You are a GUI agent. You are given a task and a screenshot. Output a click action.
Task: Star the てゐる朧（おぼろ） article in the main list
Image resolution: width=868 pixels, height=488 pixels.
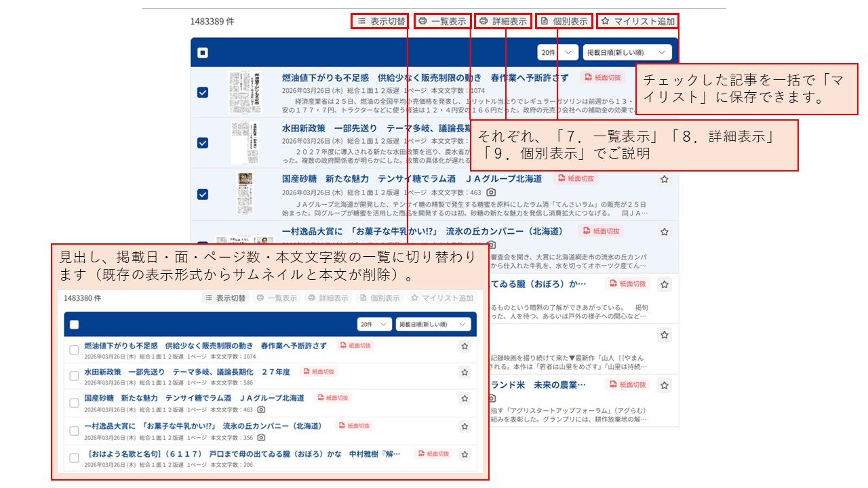pos(665,284)
